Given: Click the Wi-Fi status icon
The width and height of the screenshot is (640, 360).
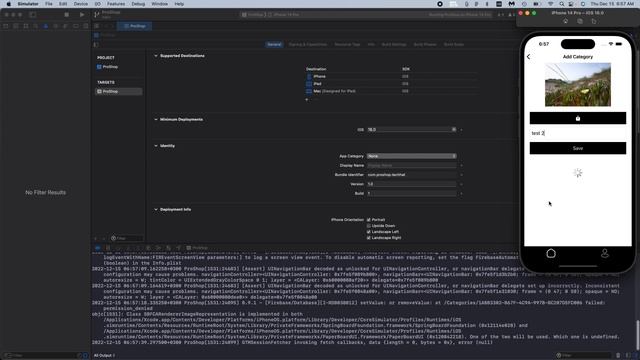Looking at the screenshot, I should coord(551,4).
